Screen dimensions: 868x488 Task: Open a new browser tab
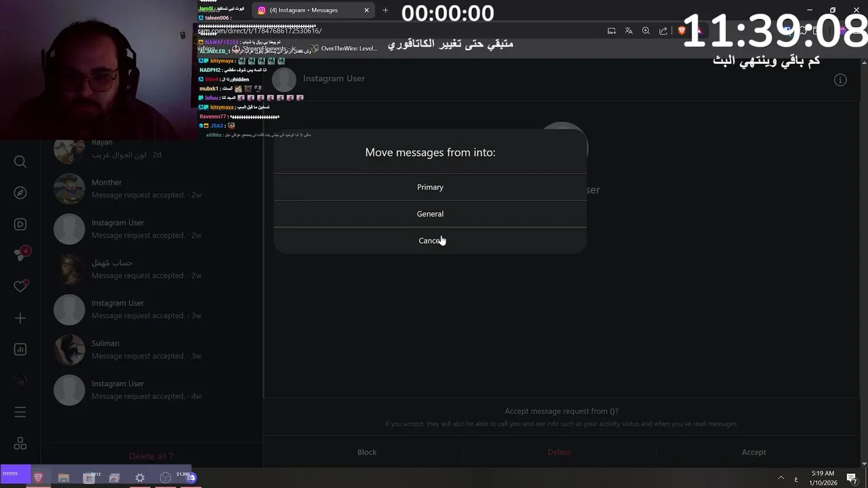385,10
